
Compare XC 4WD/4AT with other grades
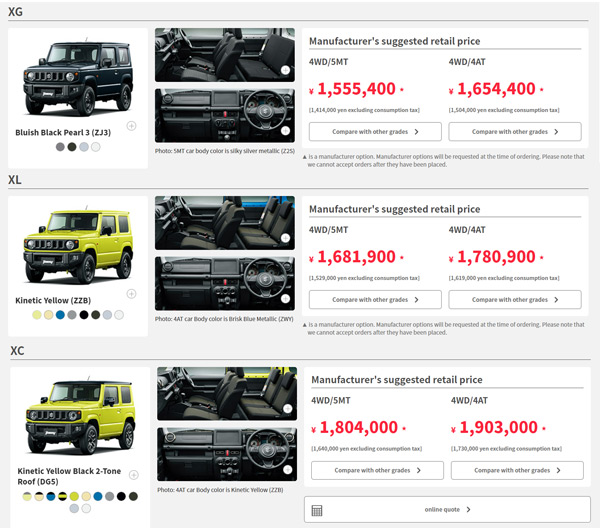click(x=516, y=470)
